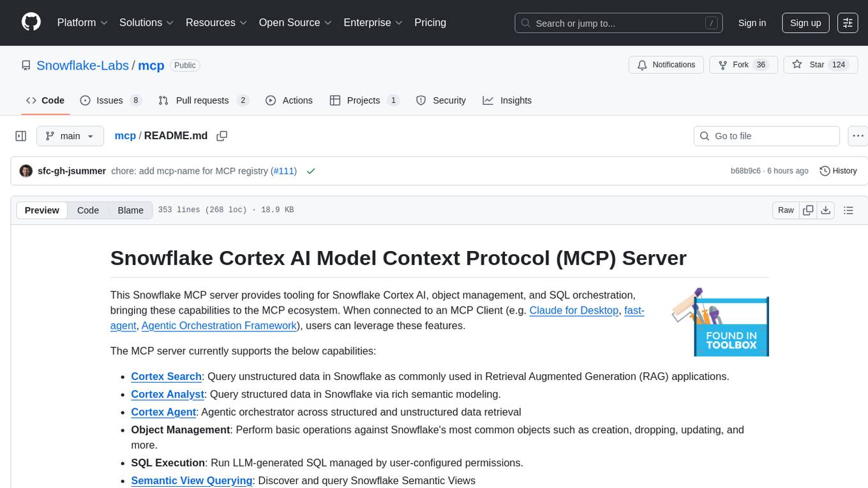The height and width of the screenshot is (488, 868).
Task: Click the Found in Toolbox badge image
Action: (x=721, y=322)
